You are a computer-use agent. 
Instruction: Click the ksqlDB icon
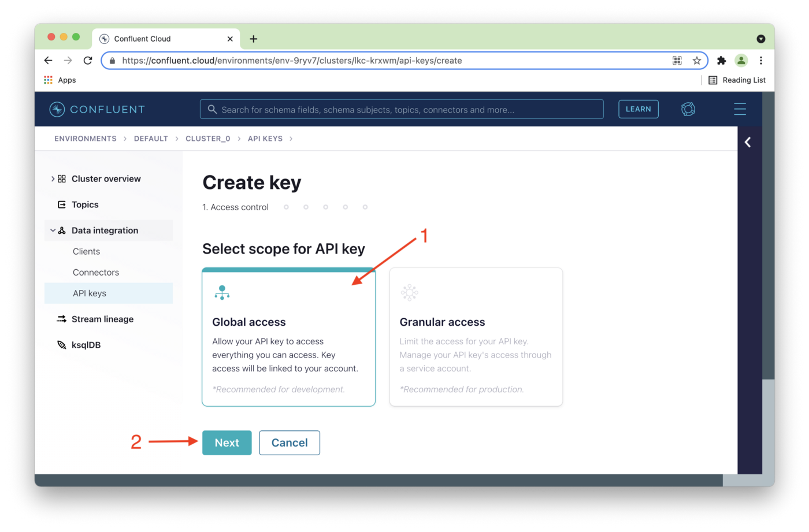coord(62,345)
